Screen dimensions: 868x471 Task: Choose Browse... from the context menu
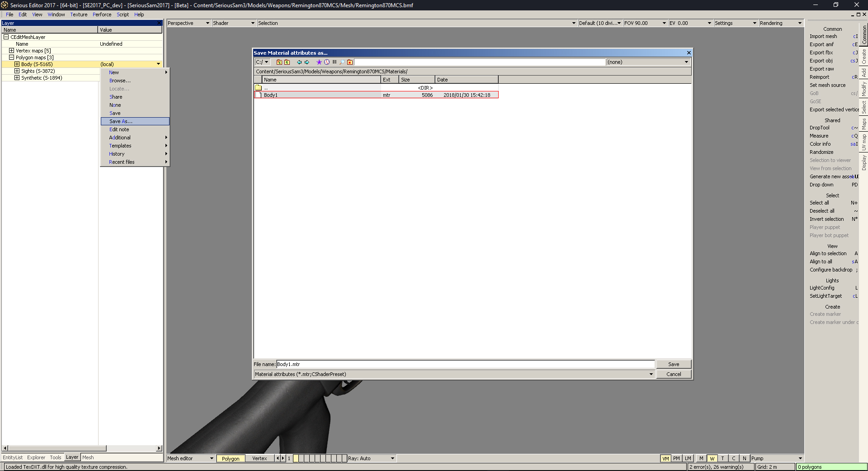tap(135, 81)
